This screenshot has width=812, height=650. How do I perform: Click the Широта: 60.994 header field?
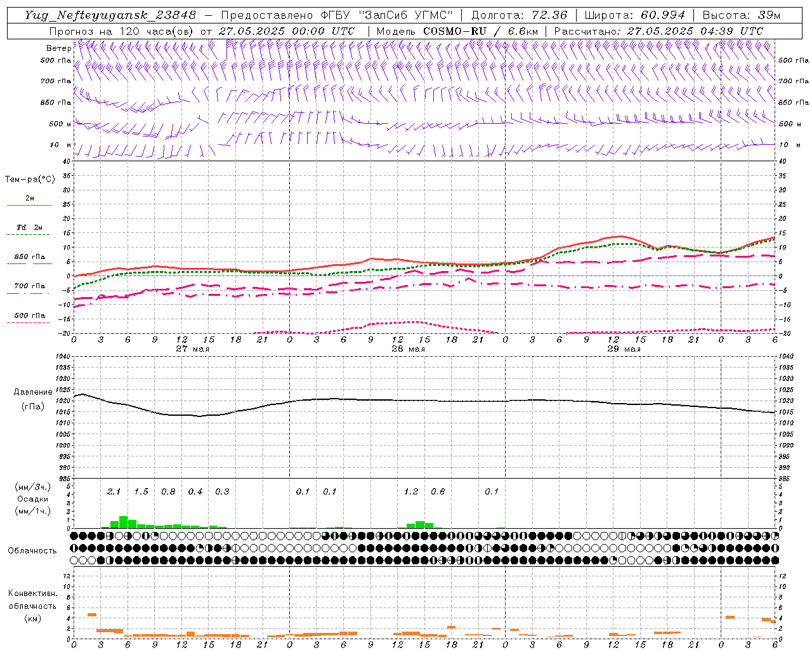point(635,15)
